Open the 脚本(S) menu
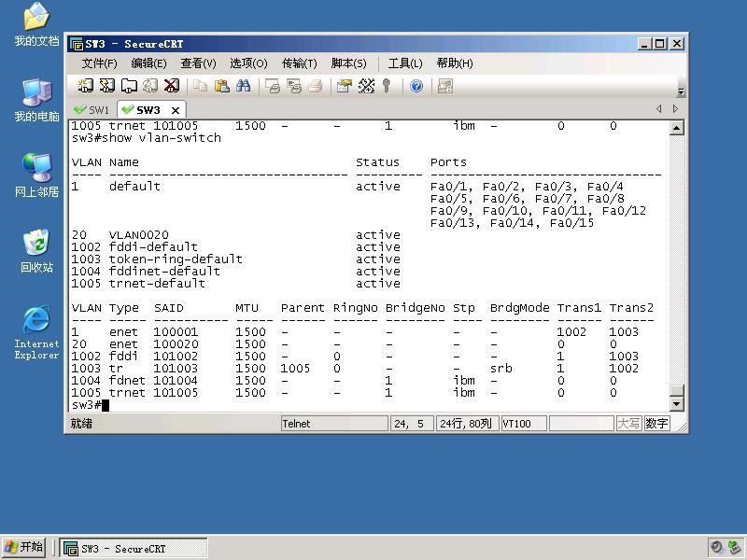The image size is (747, 560). [x=348, y=63]
